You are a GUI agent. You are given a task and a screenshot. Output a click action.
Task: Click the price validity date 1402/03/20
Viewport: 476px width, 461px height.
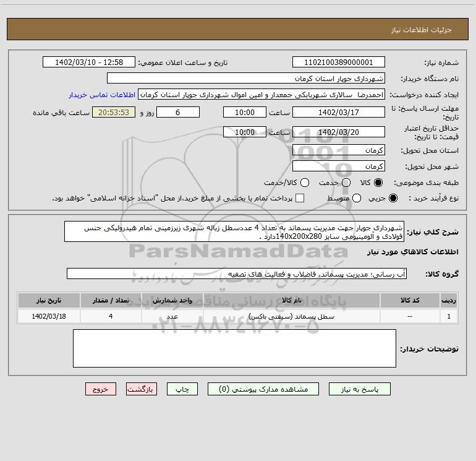[339, 132]
